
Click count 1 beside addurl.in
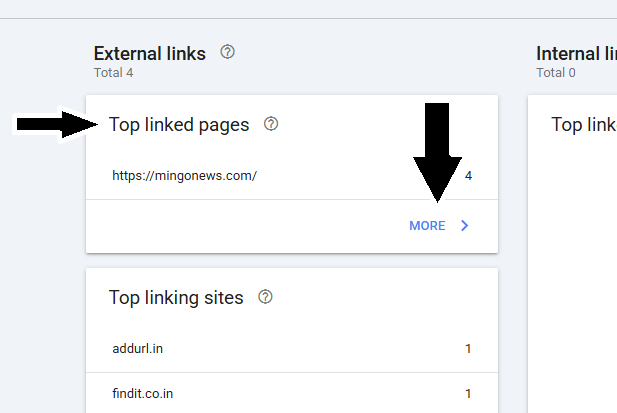[x=468, y=349]
